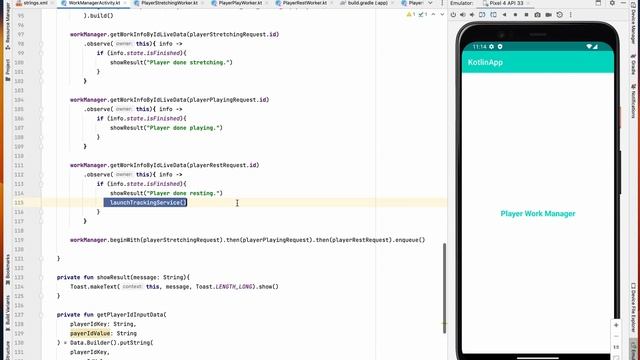The width and height of the screenshot is (640, 360).
Task: Click getWorkInfoByIdLiveData(playerRestRequest.id) line
Action: 164,165
